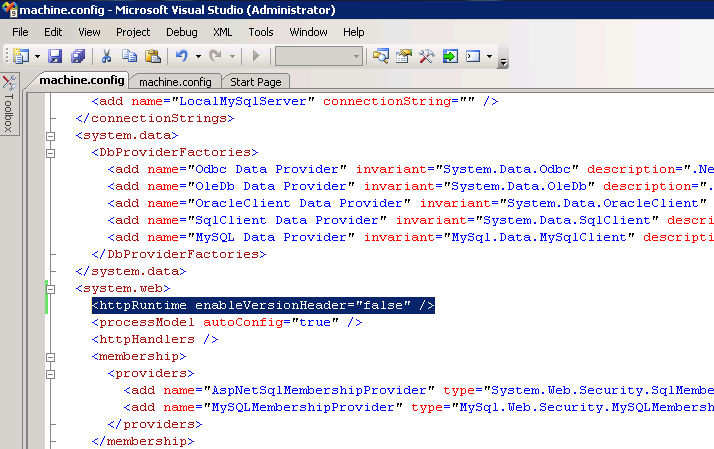Open the Window menu
This screenshot has height=449, width=714.
point(308,32)
